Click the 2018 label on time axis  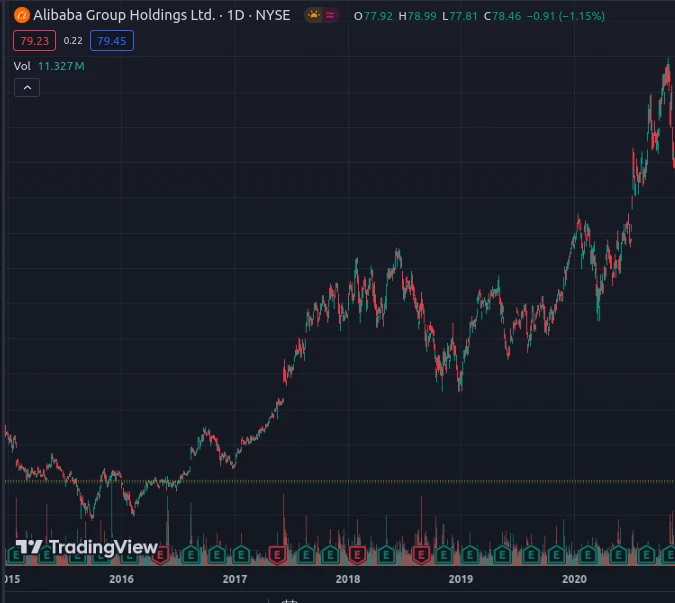(348, 579)
